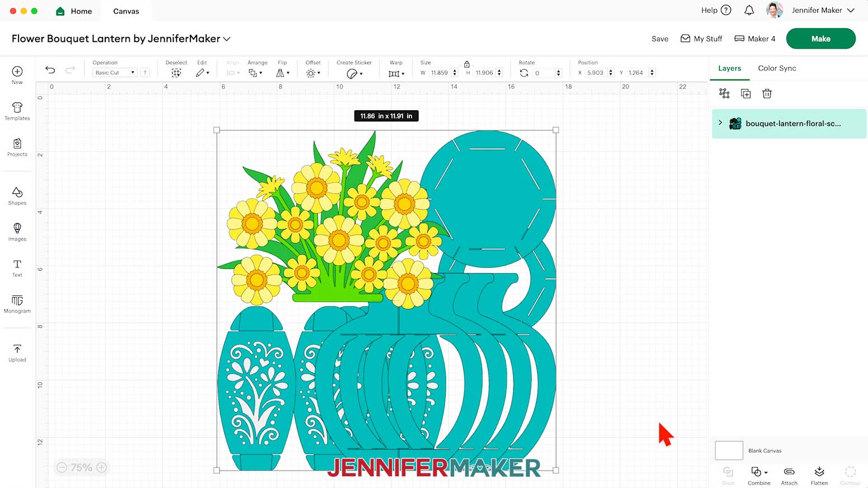The height and width of the screenshot is (488, 868).
Task: Adjust the X position stepper arrows
Action: 611,73
